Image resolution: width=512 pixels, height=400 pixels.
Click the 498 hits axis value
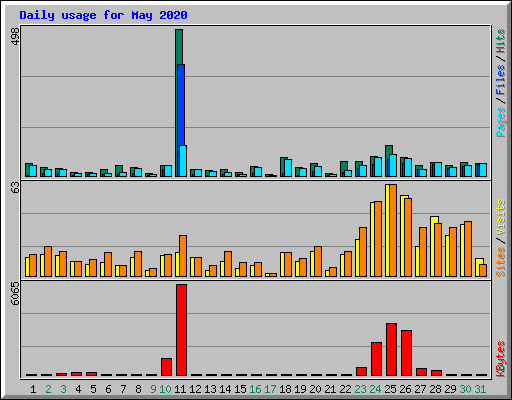pos(15,36)
